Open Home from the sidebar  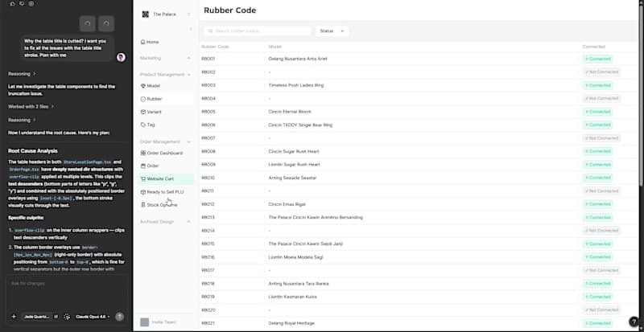click(x=166, y=42)
